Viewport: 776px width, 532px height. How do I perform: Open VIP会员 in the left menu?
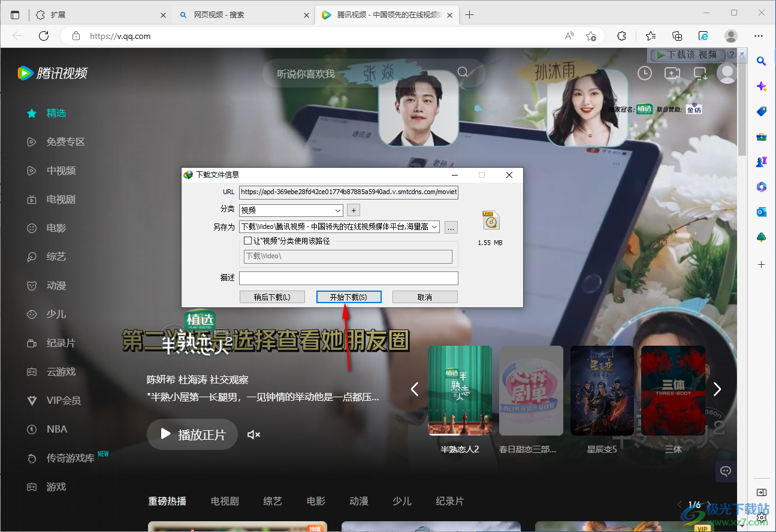tap(64, 400)
